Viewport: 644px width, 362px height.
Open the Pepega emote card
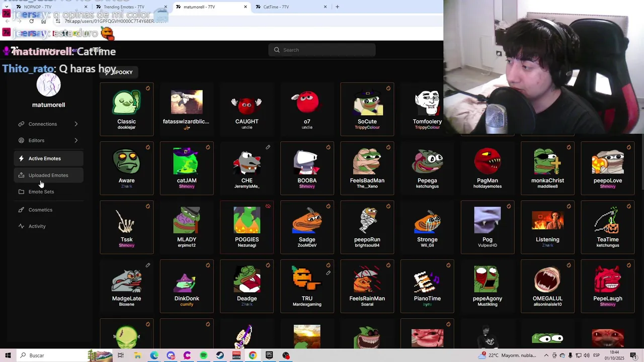tap(427, 168)
